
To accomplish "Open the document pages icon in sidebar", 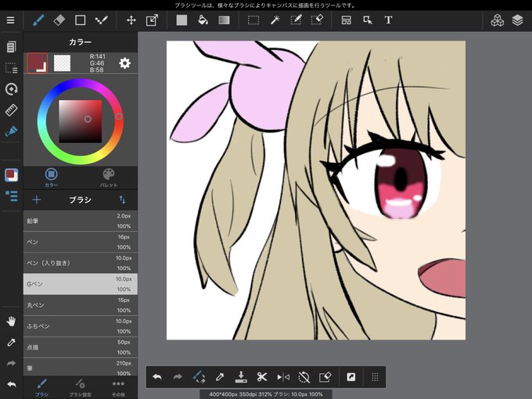I will (11, 47).
